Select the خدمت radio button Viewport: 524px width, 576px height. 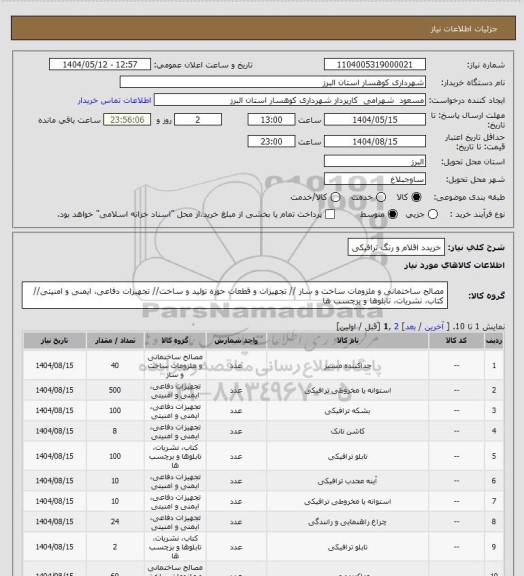[381, 197]
